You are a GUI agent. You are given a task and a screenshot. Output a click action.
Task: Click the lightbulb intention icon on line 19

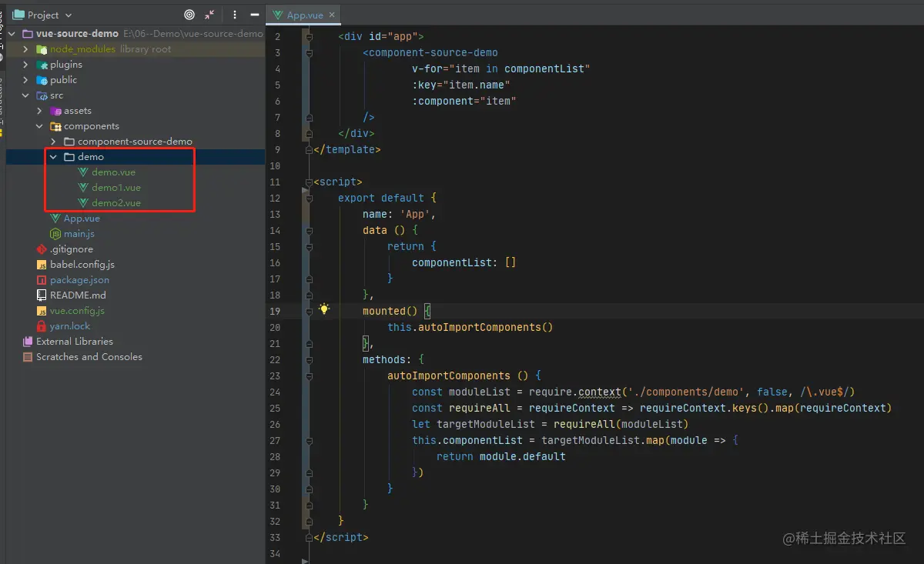click(325, 309)
